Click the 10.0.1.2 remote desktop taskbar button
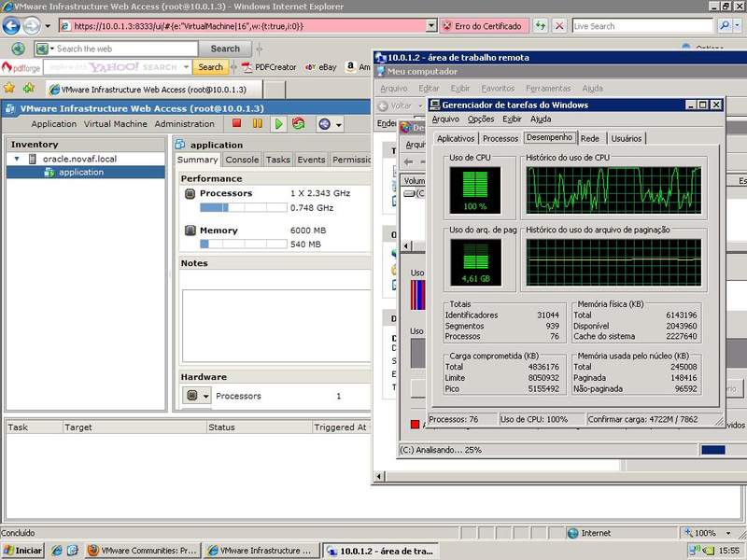 [x=380, y=551]
